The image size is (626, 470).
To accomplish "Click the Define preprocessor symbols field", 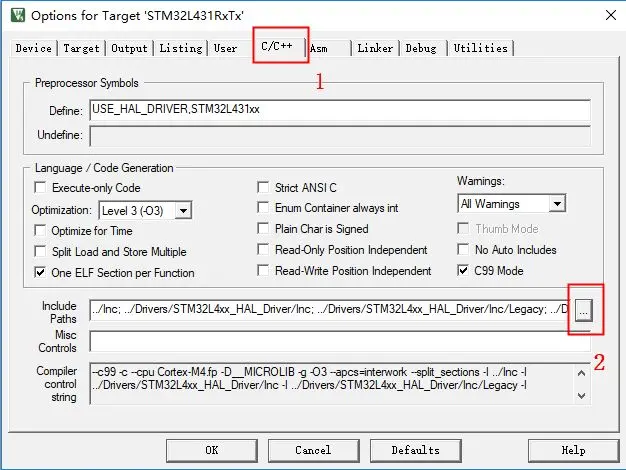I will point(340,110).
